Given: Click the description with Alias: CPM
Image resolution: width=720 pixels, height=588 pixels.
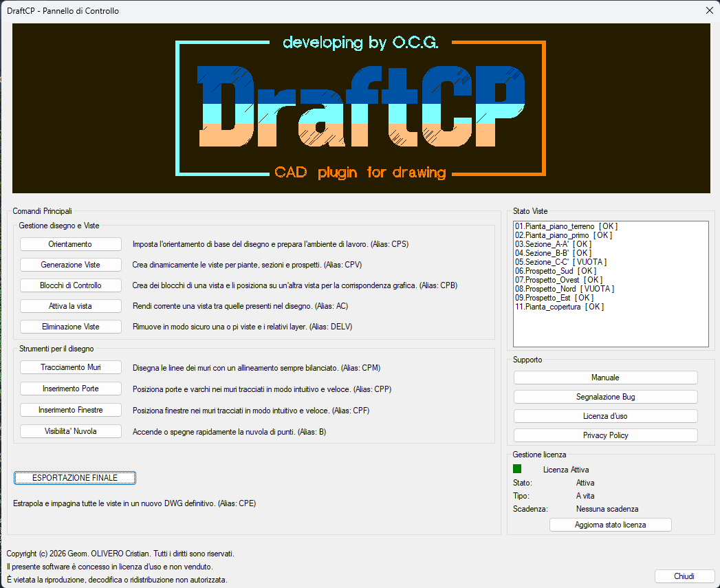Looking at the screenshot, I should [257, 368].
